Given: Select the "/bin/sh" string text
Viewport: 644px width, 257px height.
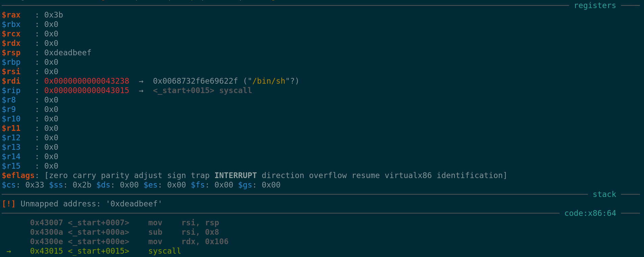Looking at the screenshot, I should [x=269, y=81].
